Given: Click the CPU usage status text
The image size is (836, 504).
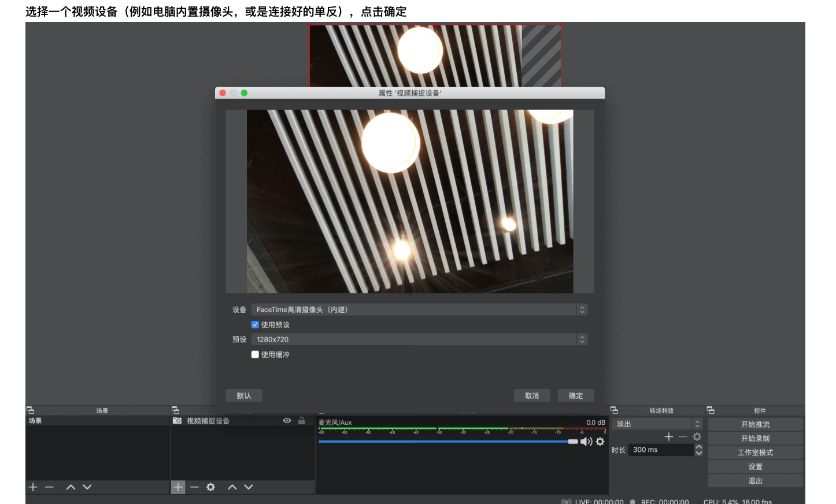Looking at the screenshot, I should [738, 502].
